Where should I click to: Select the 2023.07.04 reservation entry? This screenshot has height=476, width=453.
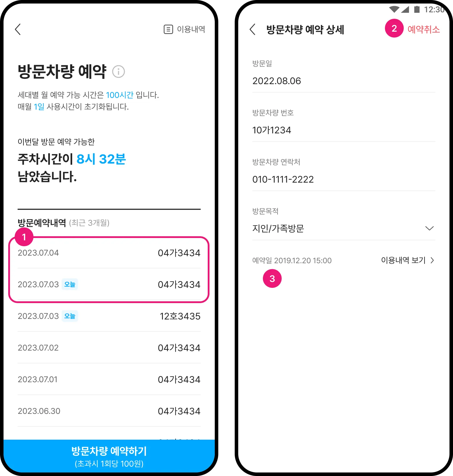click(109, 253)
